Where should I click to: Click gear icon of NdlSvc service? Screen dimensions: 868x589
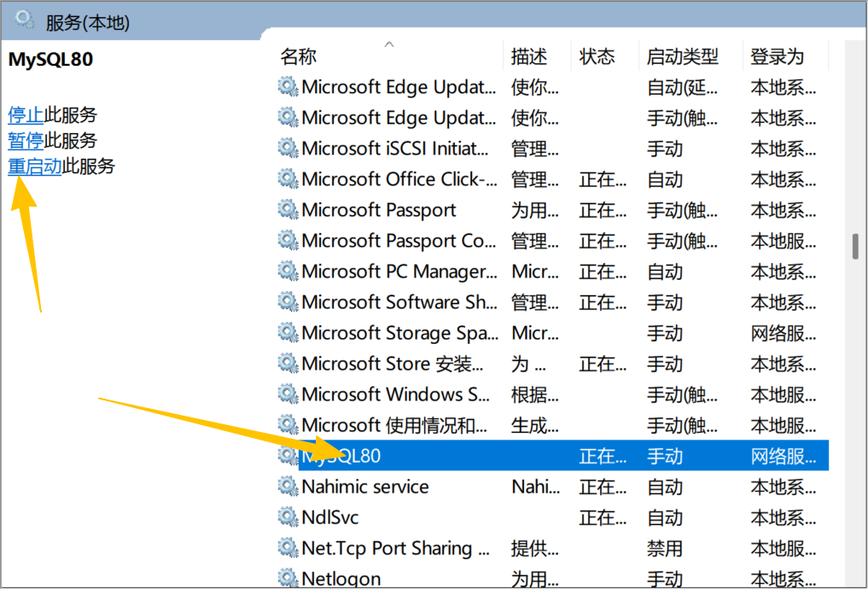(x=288, y=517)
